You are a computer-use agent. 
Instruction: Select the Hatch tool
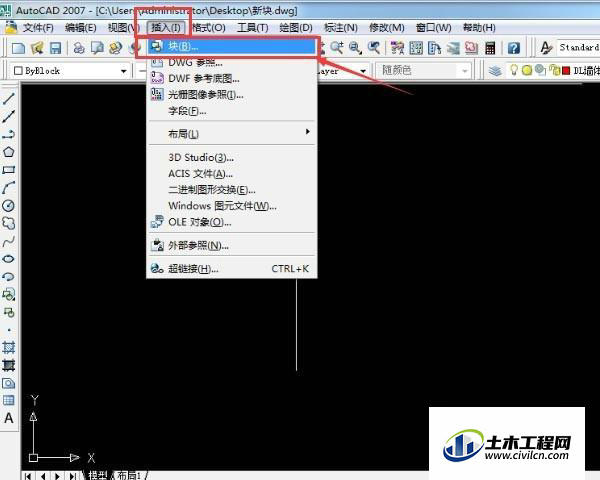pos(8,348)
